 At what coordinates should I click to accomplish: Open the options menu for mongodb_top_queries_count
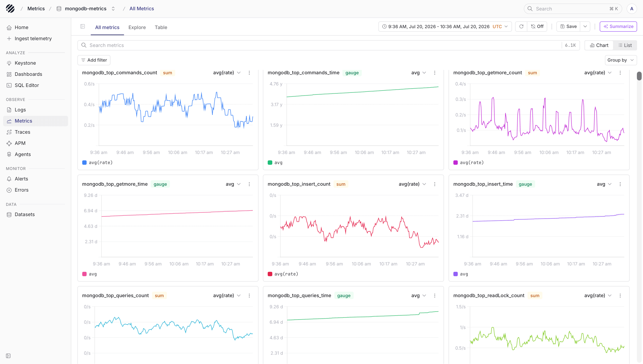249,295
